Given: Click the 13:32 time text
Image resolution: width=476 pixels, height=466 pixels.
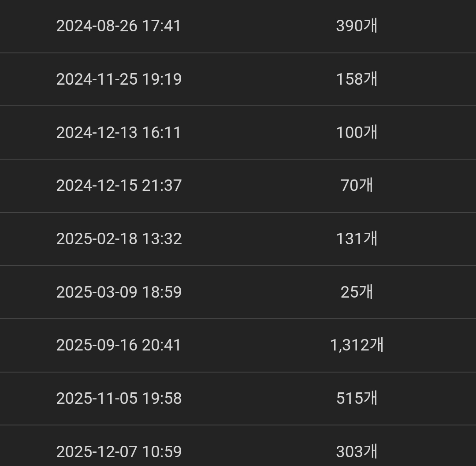Looking at the screenshot, I should [x=161, y=239].
